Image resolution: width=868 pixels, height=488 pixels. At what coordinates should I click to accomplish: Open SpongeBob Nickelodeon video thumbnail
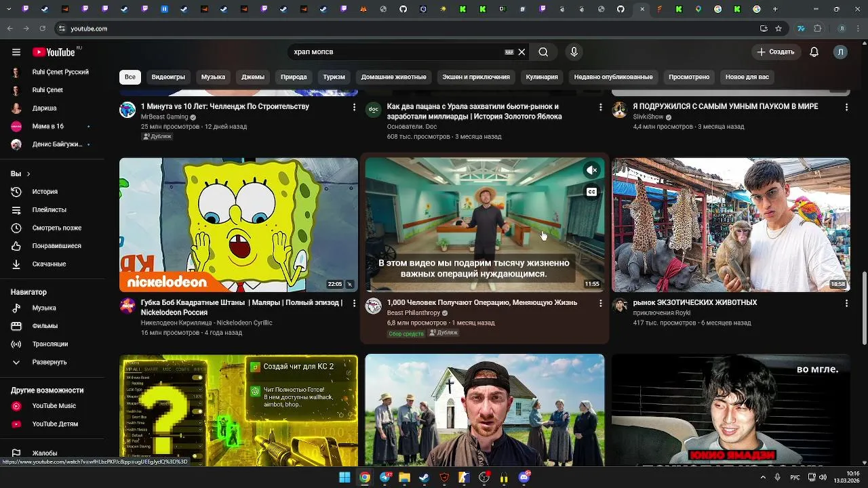(x=239, y=225)
